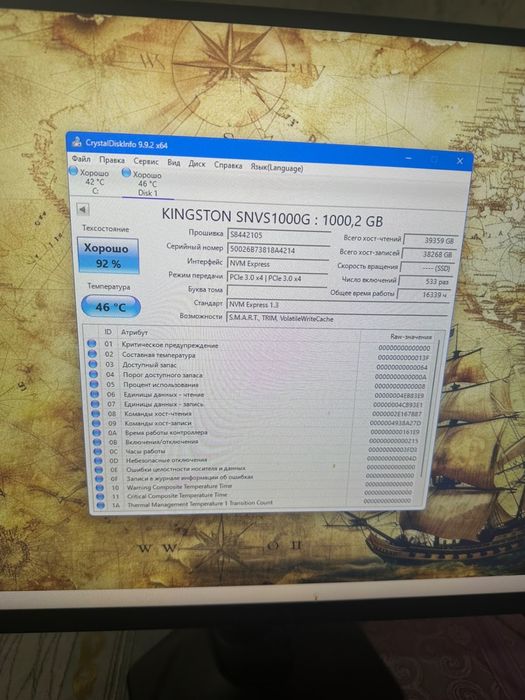525x700 pixels.
Task: Open the Диск menu
Action: 196,164
